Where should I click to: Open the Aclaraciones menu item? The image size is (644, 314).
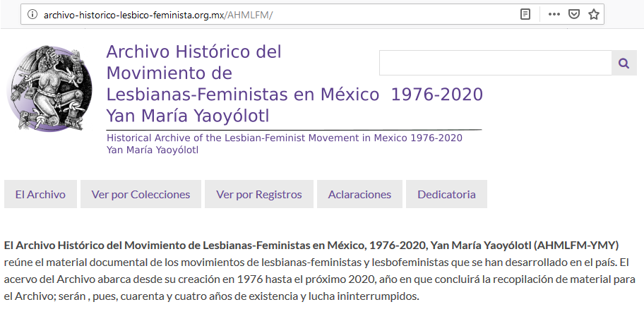(359, 194)
